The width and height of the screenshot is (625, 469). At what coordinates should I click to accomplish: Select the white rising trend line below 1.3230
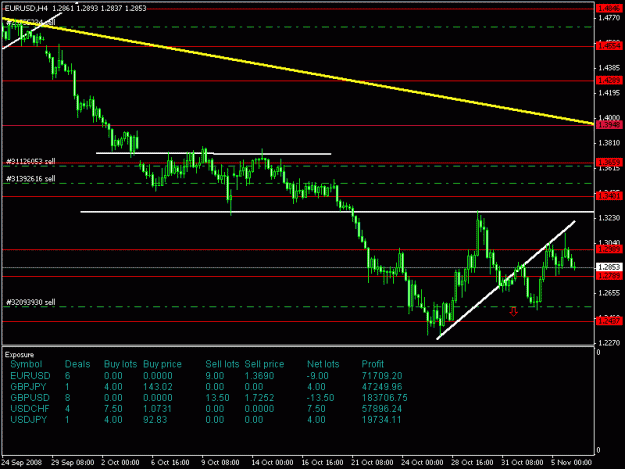point(506,280)
